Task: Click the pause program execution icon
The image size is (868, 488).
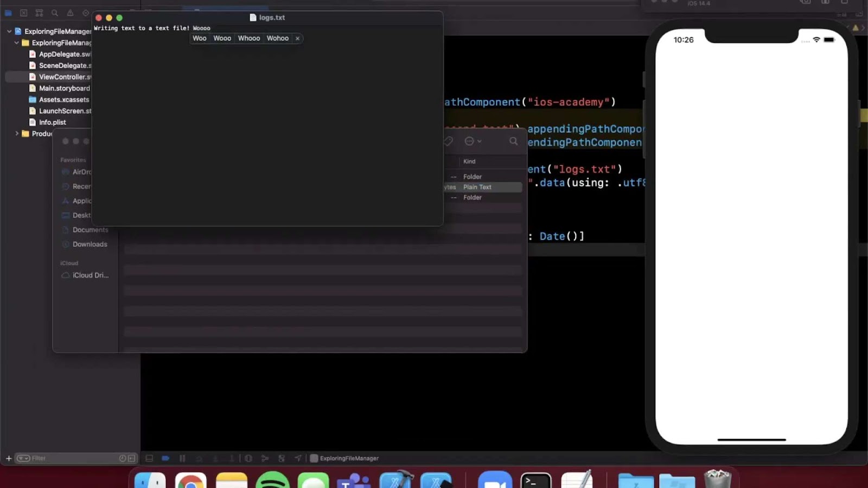Action: (182, 459)
